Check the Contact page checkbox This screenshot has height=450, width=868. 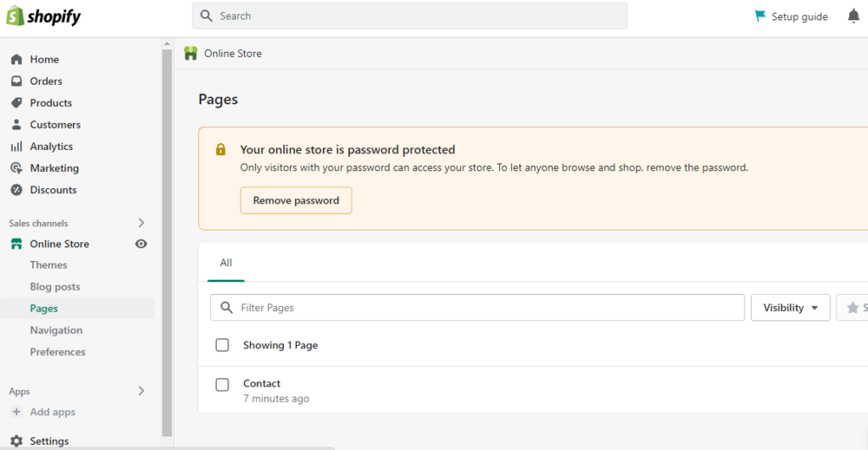[222, 385]
